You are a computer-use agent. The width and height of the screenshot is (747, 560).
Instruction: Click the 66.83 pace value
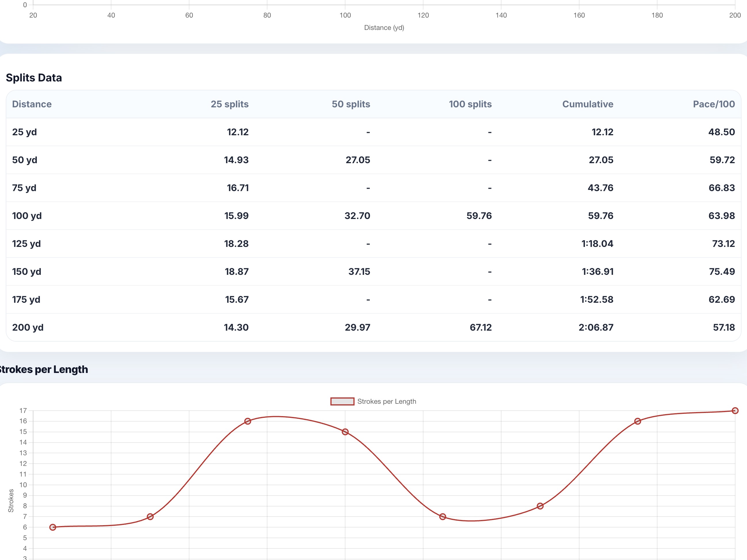pyautogui.click(x=722, y=188)
